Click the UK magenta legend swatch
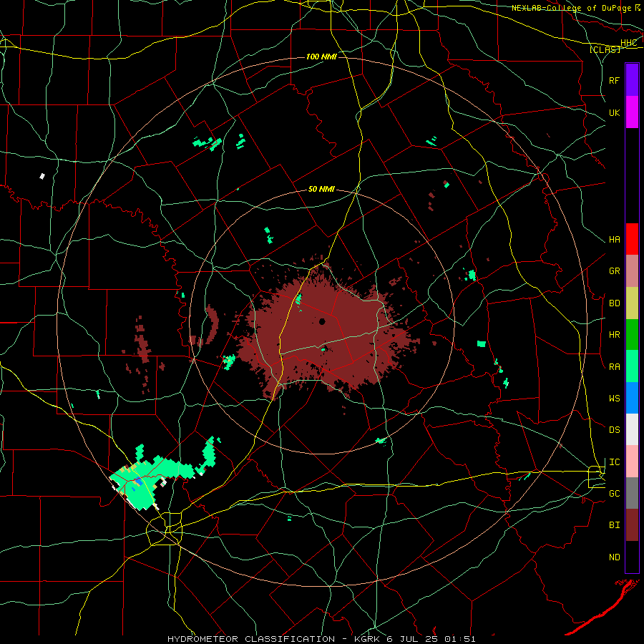The image size is (644, 644). point(632,112)
